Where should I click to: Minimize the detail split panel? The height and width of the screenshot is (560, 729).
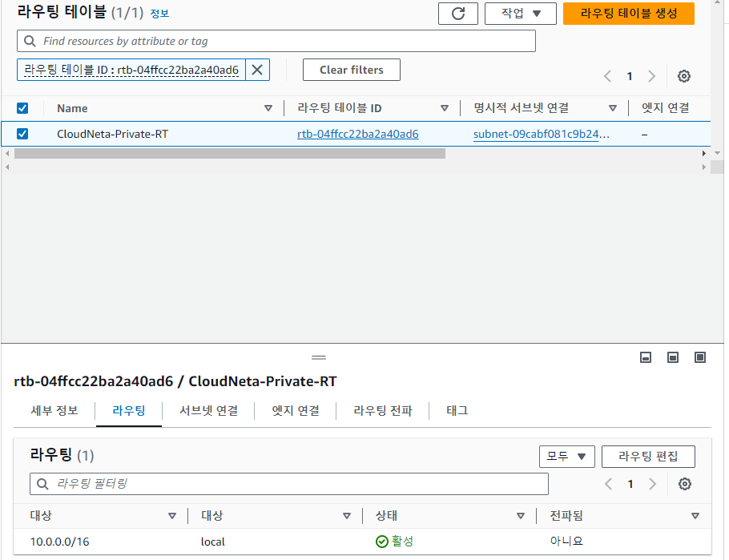[646, 357]
